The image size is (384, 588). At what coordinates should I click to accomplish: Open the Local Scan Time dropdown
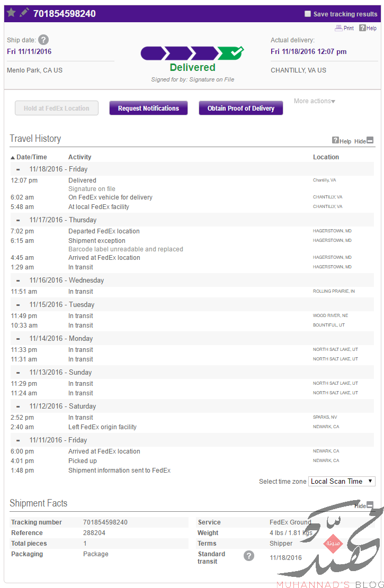(x=342, y=482)
